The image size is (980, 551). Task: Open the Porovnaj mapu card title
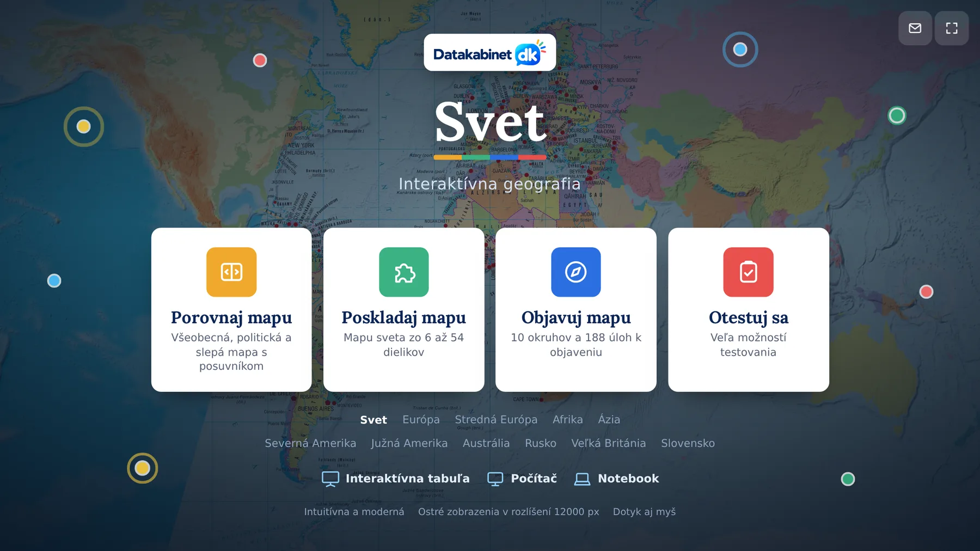(x=231, y=317)
